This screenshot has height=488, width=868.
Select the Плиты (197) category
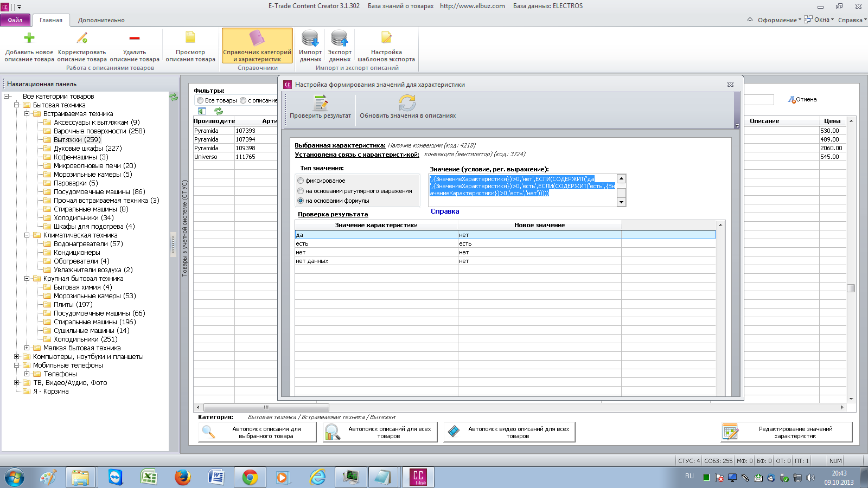coord(73,305)
